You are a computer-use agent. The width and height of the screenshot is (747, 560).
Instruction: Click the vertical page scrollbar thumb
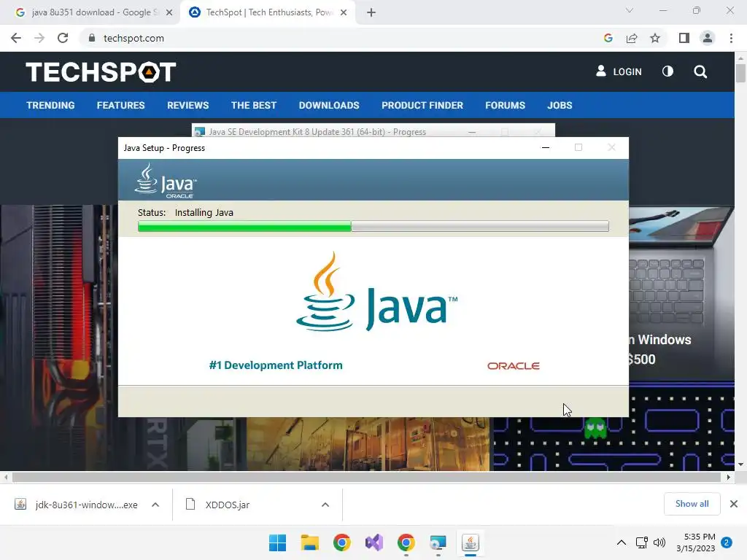pos(740,73)
